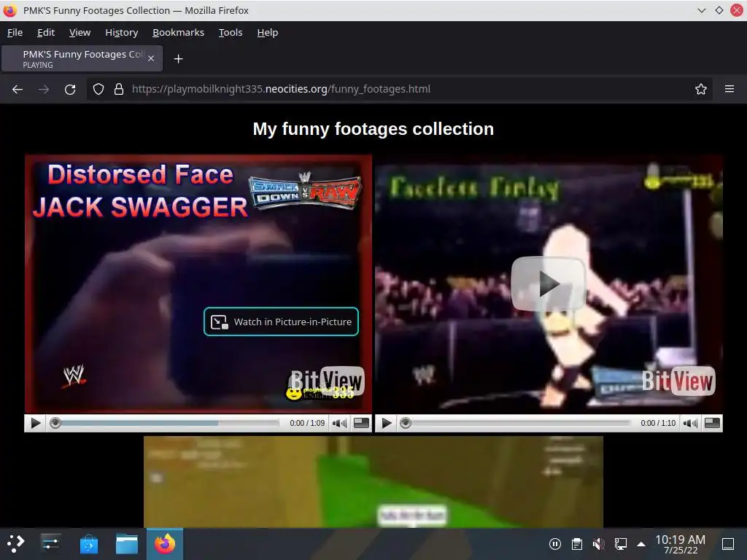Viewport: 747px width, 560px height.
Task: Open the View menu
Action: click(x=80, y=32)
